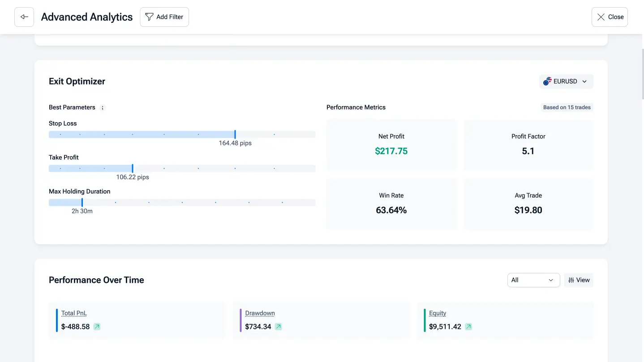Click the Based on 15 trades badge
The height and width of the screenshot is (362, 644).
(x=567, y=107)
